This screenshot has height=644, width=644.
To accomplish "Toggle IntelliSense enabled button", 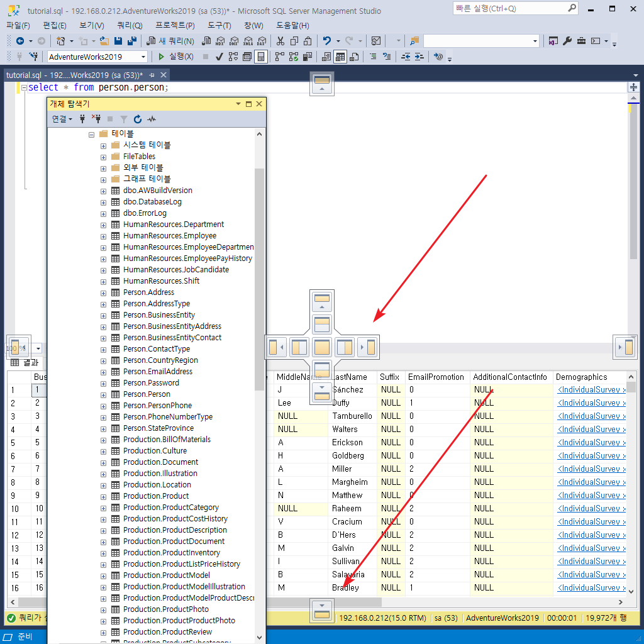I will point(261,56).
